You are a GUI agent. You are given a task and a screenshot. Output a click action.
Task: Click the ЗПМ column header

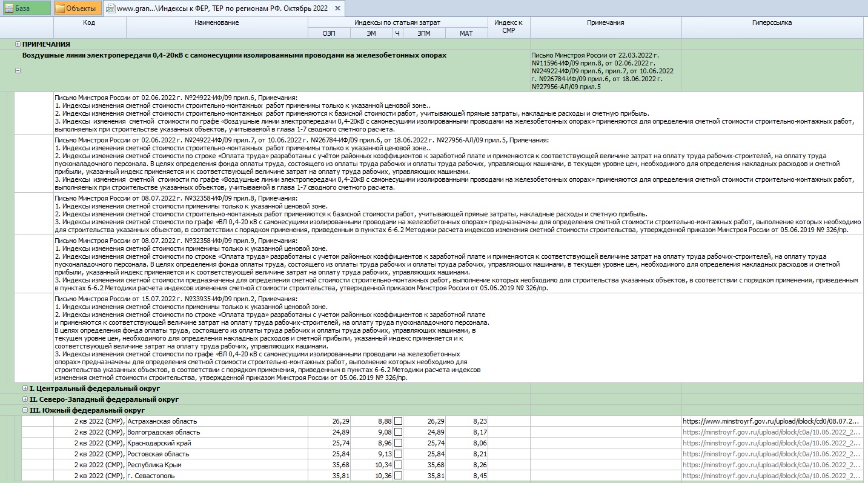coord(425,33)
